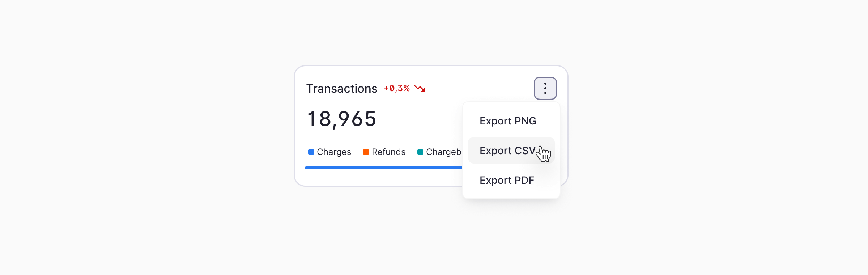Click the 18,965 total figure
Image resolution: width=868 pixels, height=275 pixels.
point(341,119)
